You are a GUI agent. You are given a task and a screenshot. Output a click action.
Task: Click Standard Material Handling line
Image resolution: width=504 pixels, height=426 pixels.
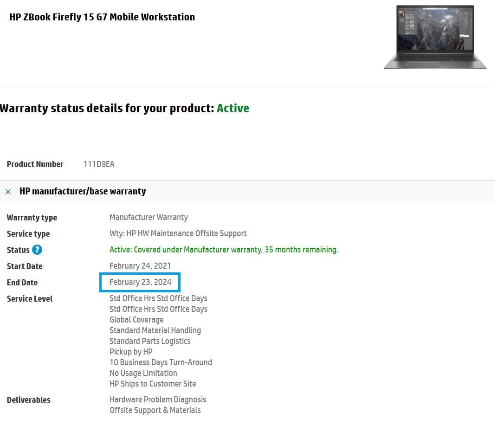coord(155,330)
